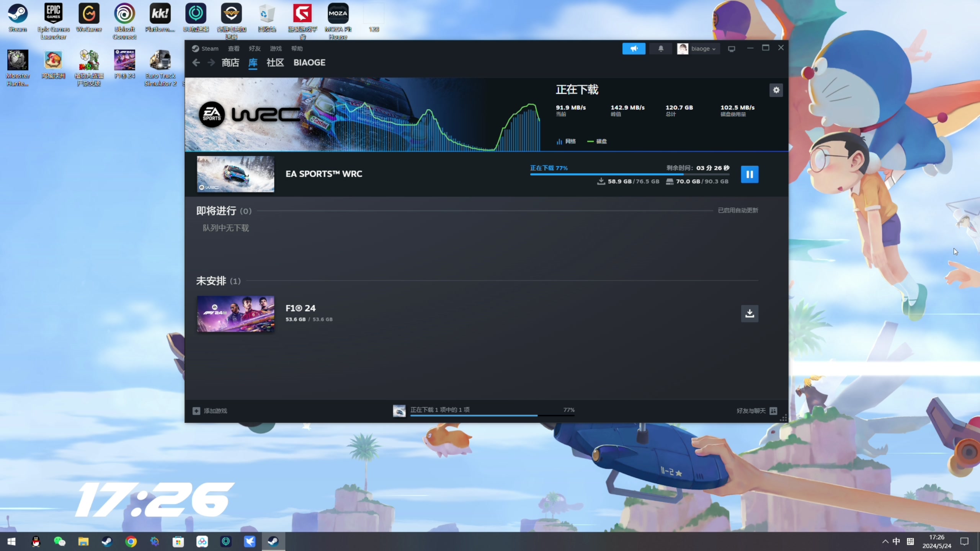Open the 社区 community tab
Screen dimensions: 980x551
(275, 62)
